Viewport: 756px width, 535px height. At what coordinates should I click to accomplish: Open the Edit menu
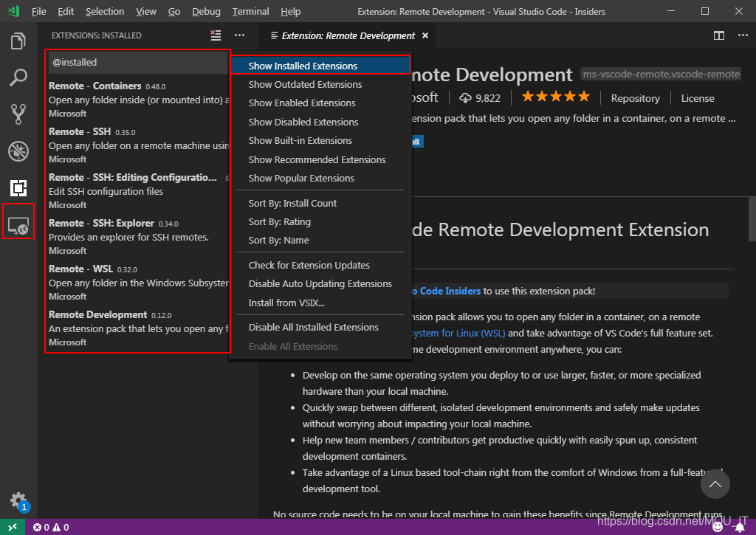[x=66, y=11]
